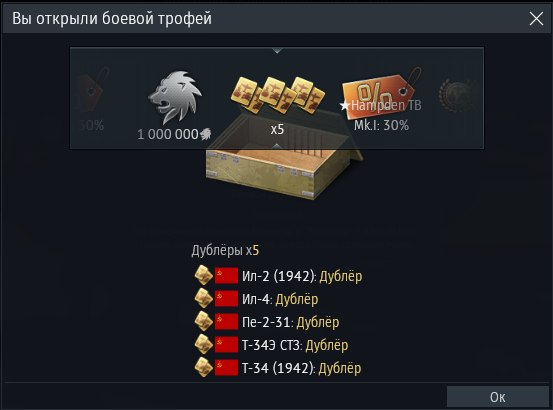Select the golden backup vehicle cards icon
553x410 pixels.
[278, 95]
